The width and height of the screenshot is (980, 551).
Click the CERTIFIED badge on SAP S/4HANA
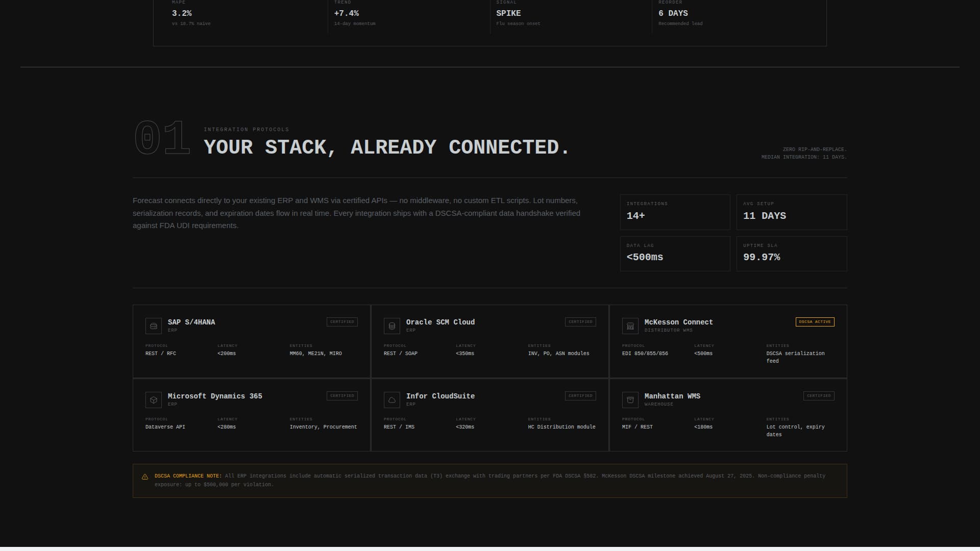click(342, 322)
